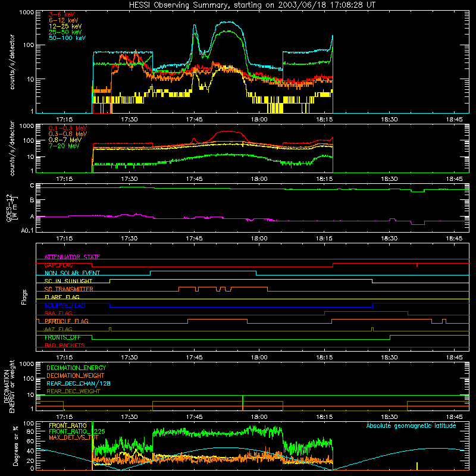Select the 12-25 keV legend label
This screenshot has width=476, height=476.
coord(65,26)
